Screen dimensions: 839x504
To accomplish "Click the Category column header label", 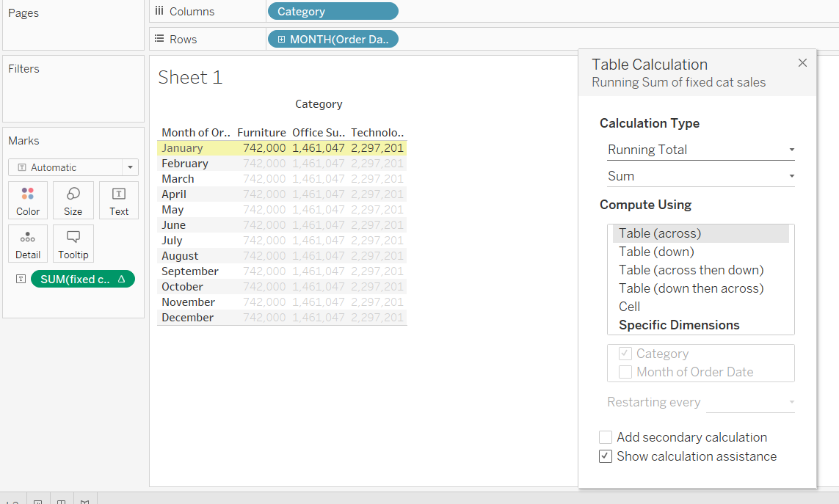I will [x=319, y=103].
